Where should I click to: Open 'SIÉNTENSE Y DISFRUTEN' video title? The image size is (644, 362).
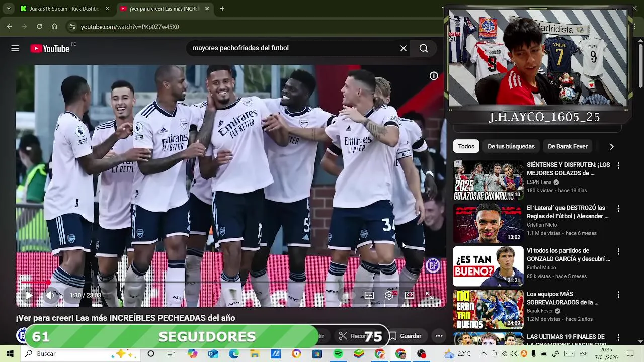(x=569, y=169)
